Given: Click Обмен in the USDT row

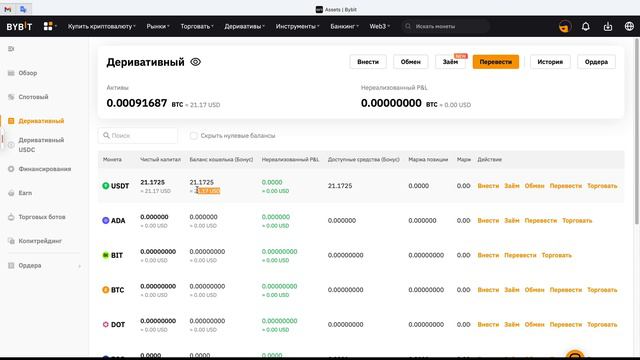Looking at the screenshot, I should click(534, 186).
